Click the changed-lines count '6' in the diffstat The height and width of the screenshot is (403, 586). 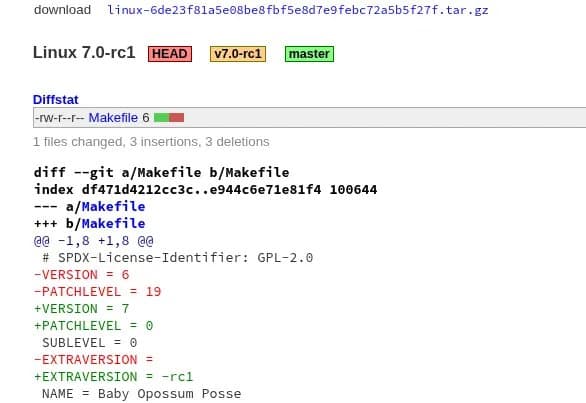tap(146, 118)
